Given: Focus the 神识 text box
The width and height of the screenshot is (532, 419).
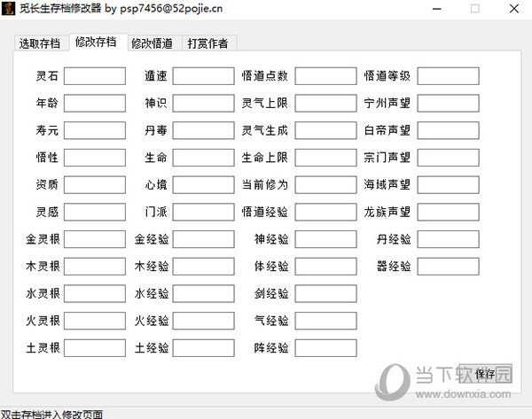Looking at the screenshot, I should point(203,103).
